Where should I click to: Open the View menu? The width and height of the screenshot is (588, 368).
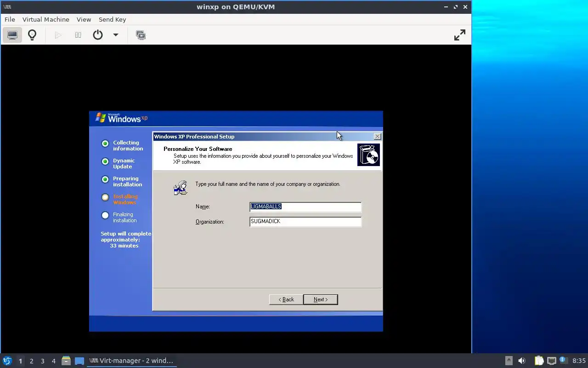[x=84, y=19]
